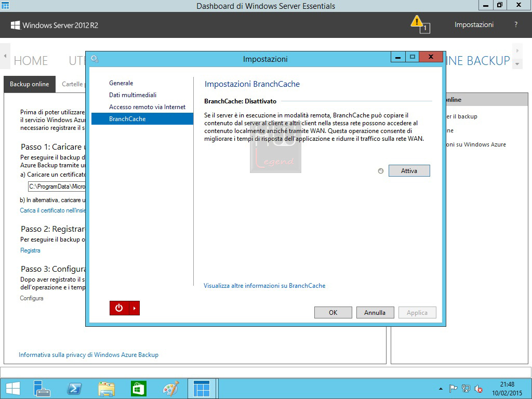Switch to the Backup online tab
This screenshot has height=399, width=532.
pyautogui.click(x=30, y=84)
